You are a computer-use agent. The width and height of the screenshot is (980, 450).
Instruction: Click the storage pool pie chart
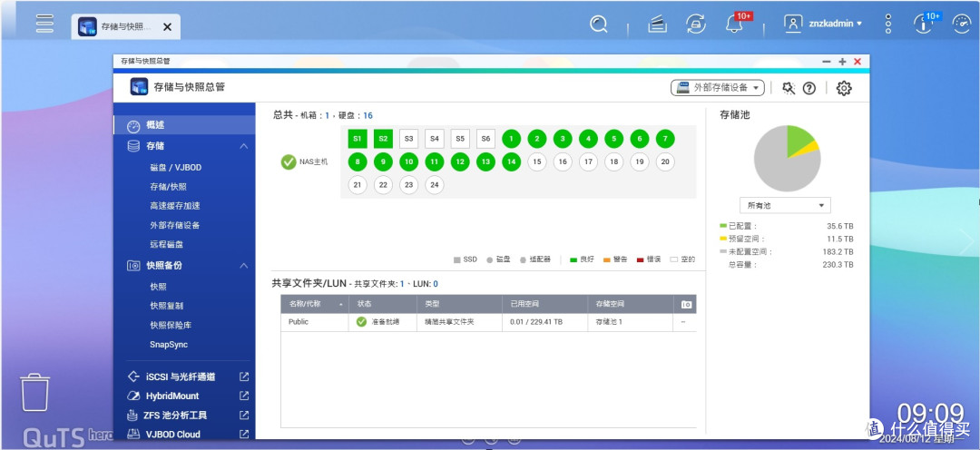click(x=787, y=158)
